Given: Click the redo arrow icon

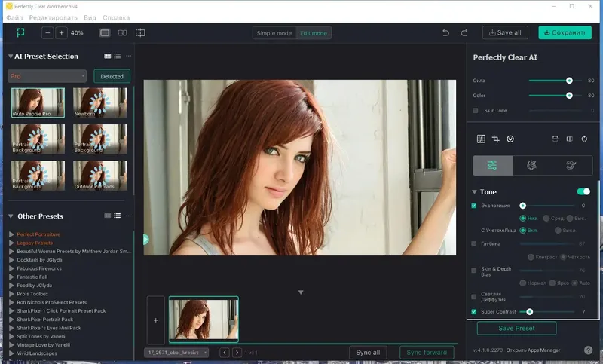Looking at the screenshot, I should pyautogui.click(x=464, y=33).
